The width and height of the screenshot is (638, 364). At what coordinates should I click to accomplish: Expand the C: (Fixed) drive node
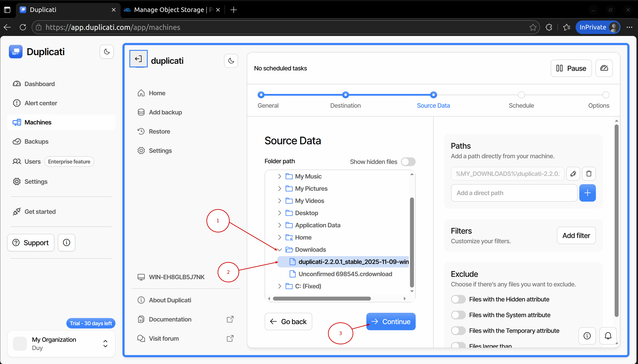[x=280, y=286]
